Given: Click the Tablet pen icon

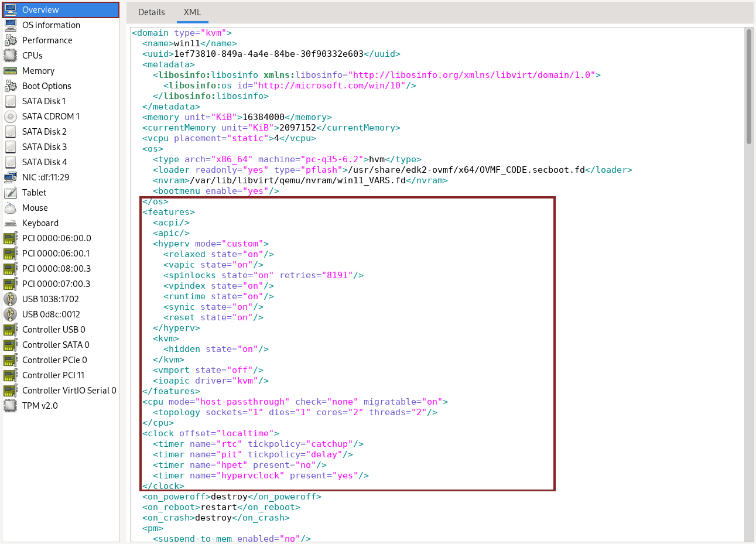Looking at the screenshot, I should tap(11, 193).
